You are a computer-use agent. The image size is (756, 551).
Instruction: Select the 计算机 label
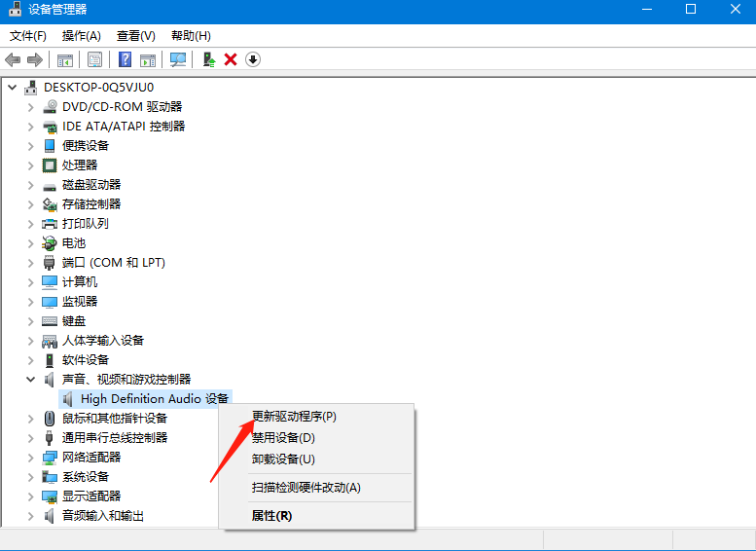[80, 282]
